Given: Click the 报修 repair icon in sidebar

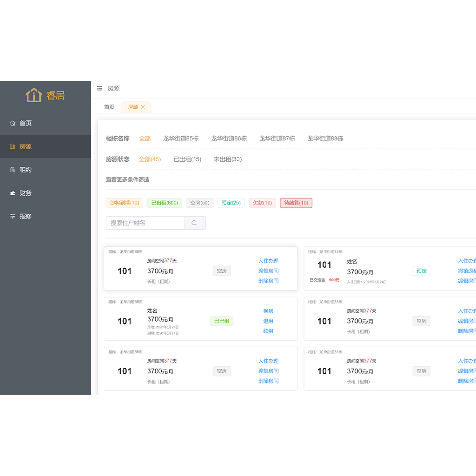Looking at the screenshot, I should (x=13, y=216).
